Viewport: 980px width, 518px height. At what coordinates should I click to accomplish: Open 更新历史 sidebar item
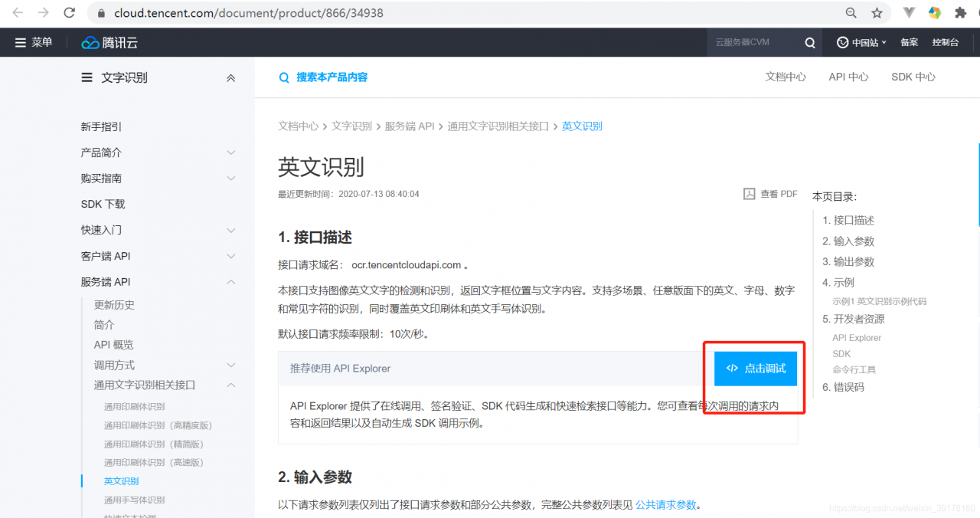pyautogui.click(x=114, y=304)
